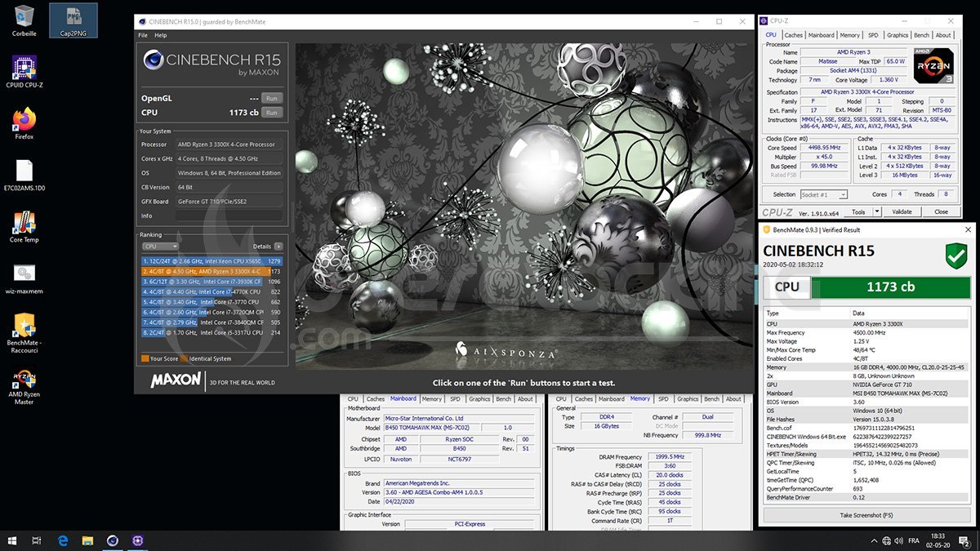The height and width of the screenshot is (551, 980).
Task: Click the orange Your Score legend swatch
Action: pos(145,358)
